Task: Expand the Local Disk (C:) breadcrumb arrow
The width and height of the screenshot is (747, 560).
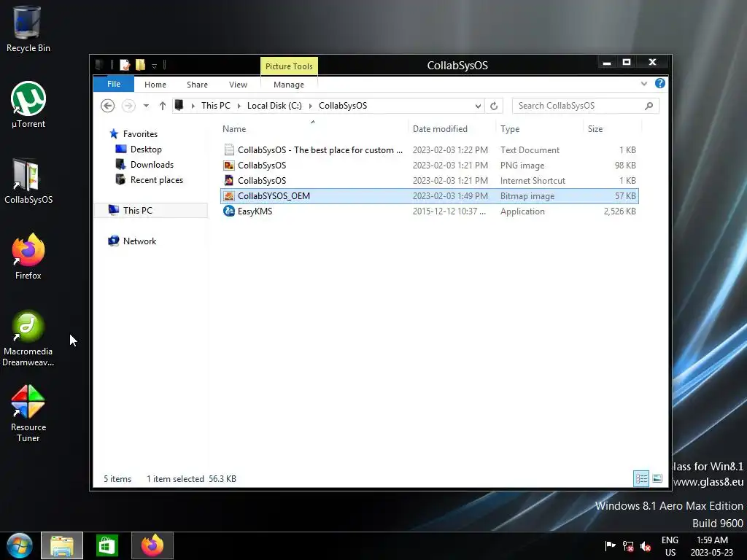Action: (310, 106)
